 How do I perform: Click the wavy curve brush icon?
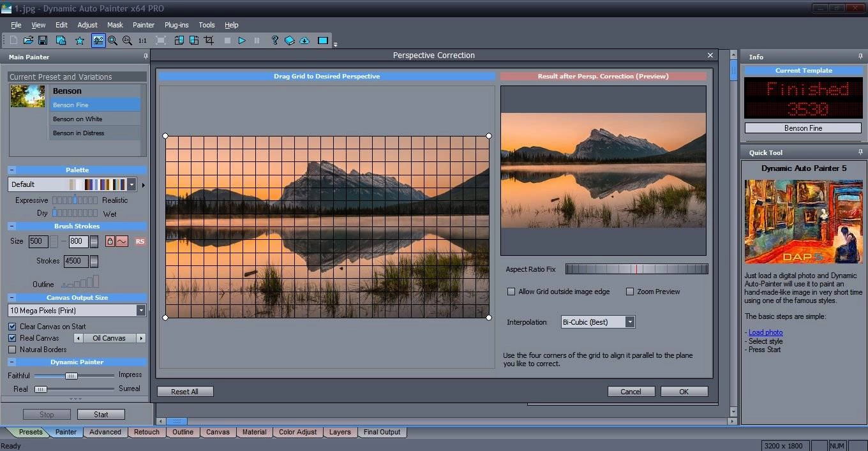(121, 241)
